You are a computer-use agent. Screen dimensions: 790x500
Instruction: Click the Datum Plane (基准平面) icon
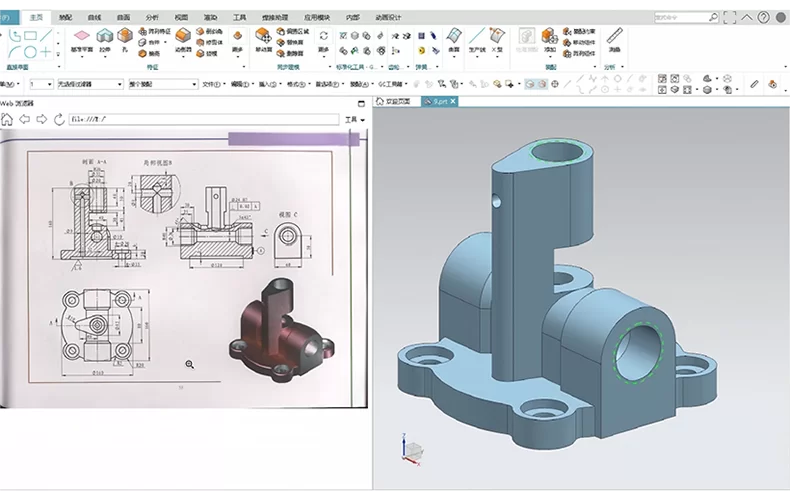pyautogui.click(x=82, y=37)
